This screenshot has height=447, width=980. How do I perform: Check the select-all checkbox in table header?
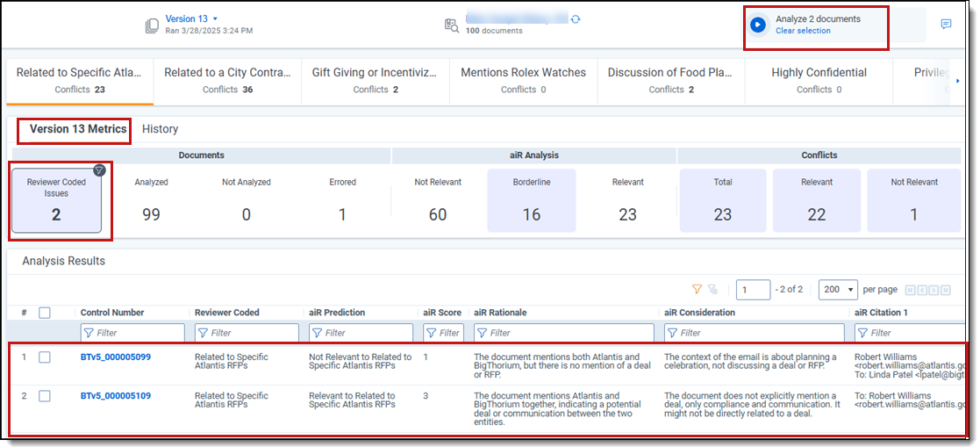45,313
